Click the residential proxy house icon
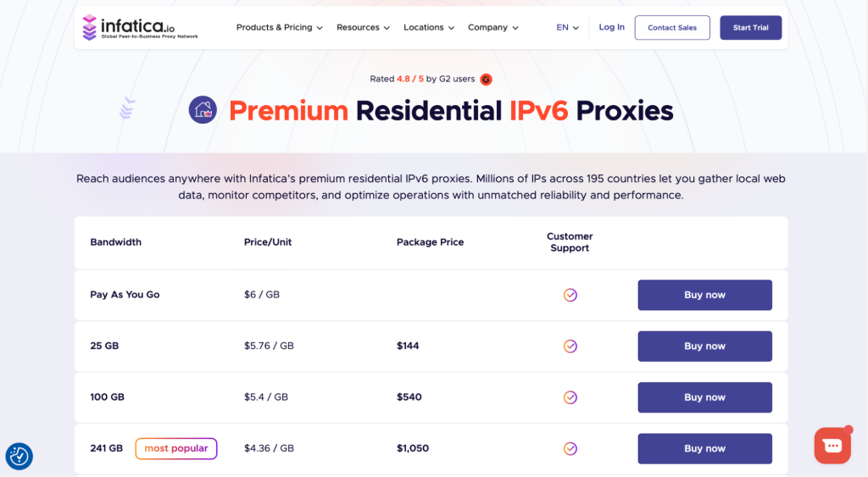This screenshot has height=477, width=868. pyautogui.click(x=203, y=110)
